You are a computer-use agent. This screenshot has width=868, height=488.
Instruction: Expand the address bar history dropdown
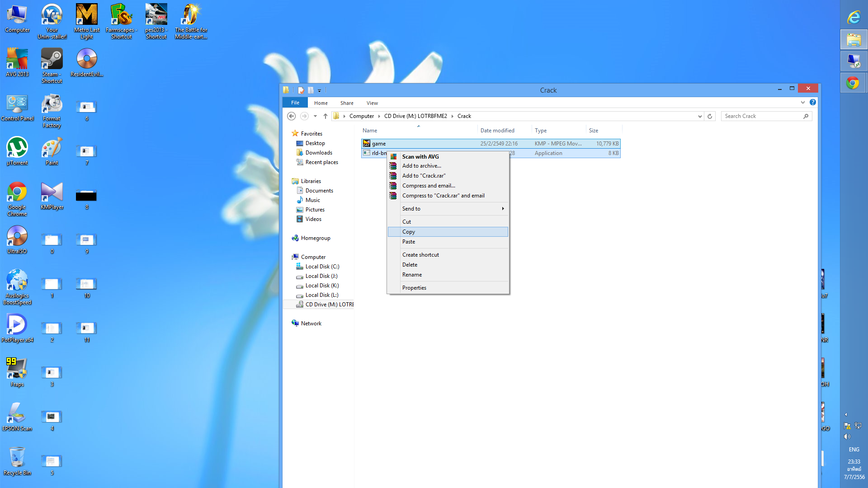[x=700, y=116]
